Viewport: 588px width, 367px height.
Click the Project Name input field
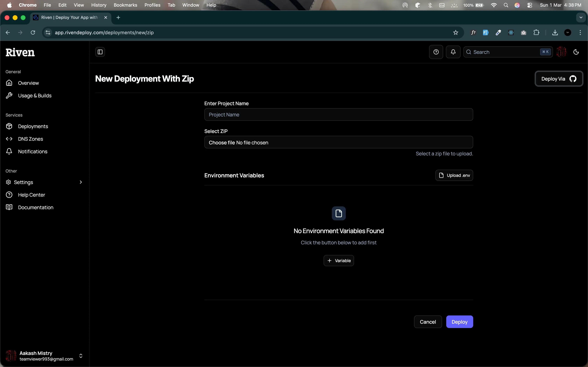pos(338,114)
